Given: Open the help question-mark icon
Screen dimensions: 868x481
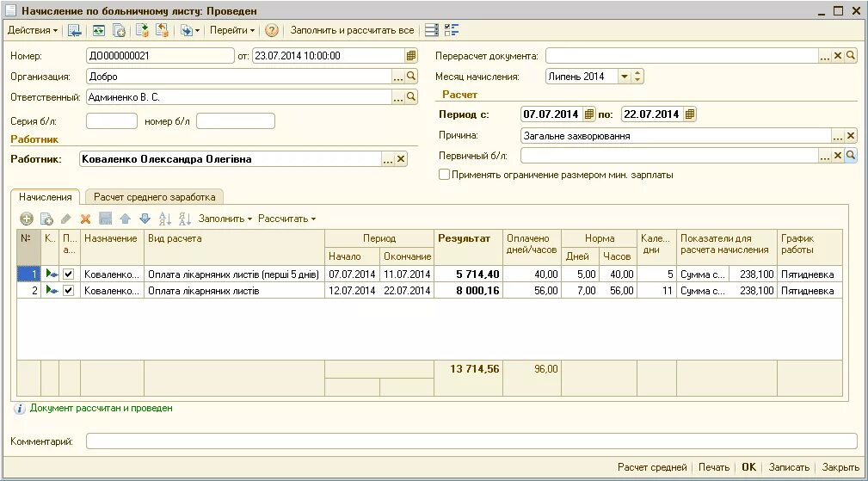Looking at the screenshot, I should [271, 30].
